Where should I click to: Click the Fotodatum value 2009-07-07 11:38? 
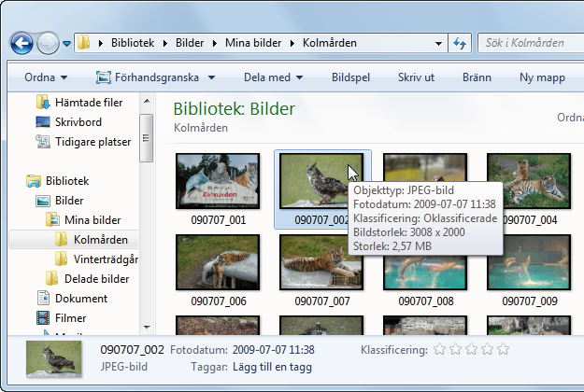[x=274, y=350]
